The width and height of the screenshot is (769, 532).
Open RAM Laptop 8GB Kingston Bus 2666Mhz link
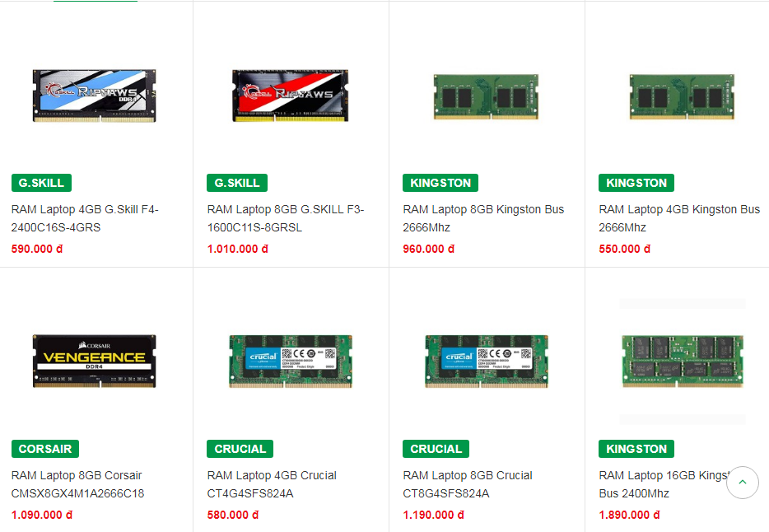483,218
